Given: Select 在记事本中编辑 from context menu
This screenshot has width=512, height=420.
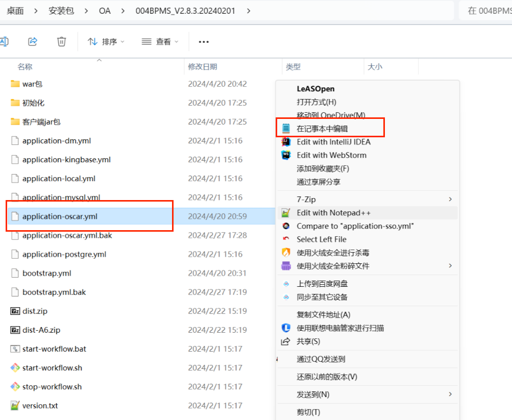Looking at the screenshot, I should pos(322,129).
